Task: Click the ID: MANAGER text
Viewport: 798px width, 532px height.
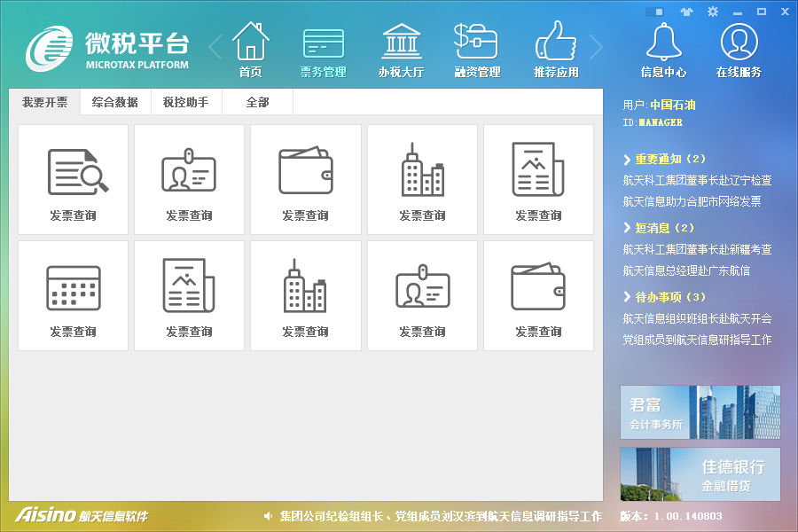Action: [653, 122]
